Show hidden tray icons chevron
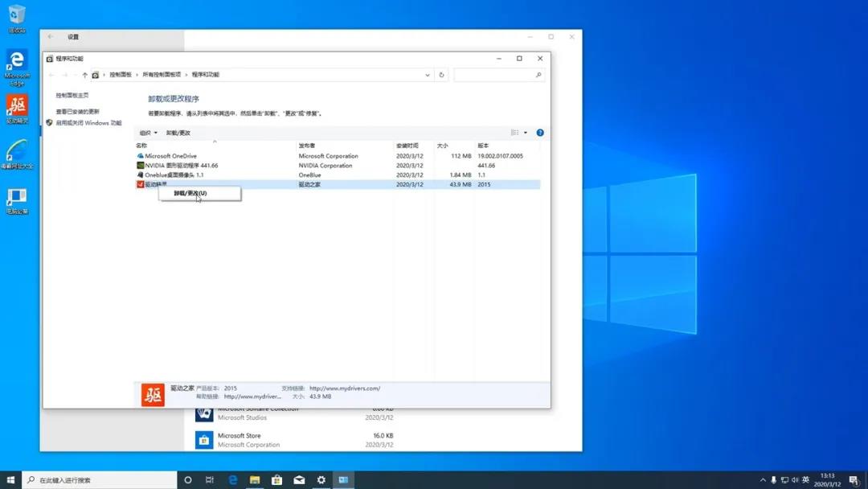 coord(763,480)
